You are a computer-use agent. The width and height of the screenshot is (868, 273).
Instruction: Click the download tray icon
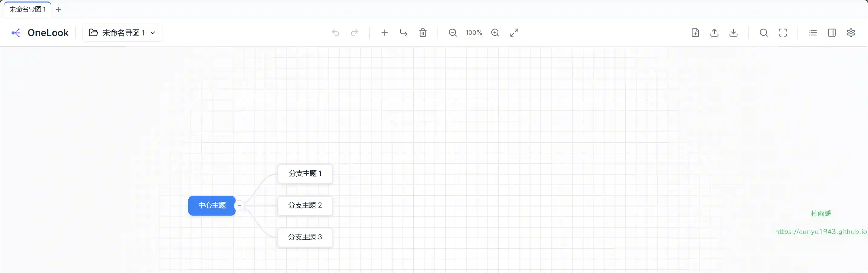click(x=733, y=33)
